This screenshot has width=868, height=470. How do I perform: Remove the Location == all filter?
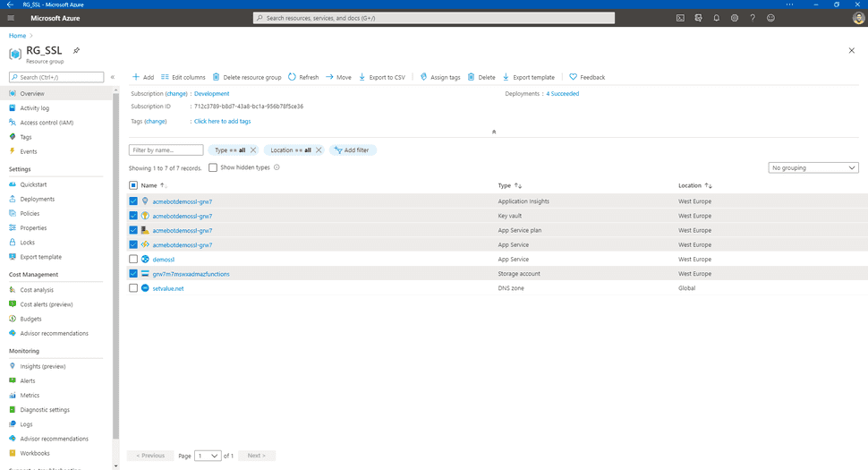pyautogui.click(x=319, y=150)
